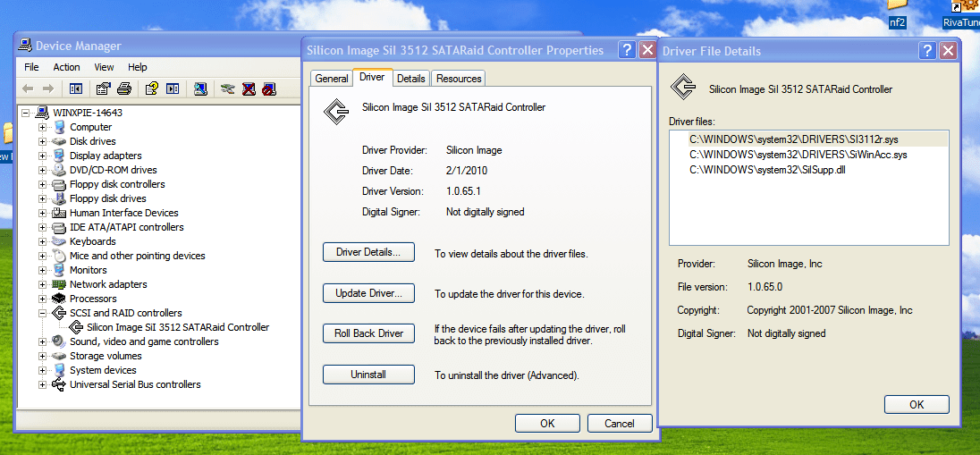The image size is (980, 455).
Task: Click the Silicon Image logo in Driver File Details
Action: (x=683, y=87)
